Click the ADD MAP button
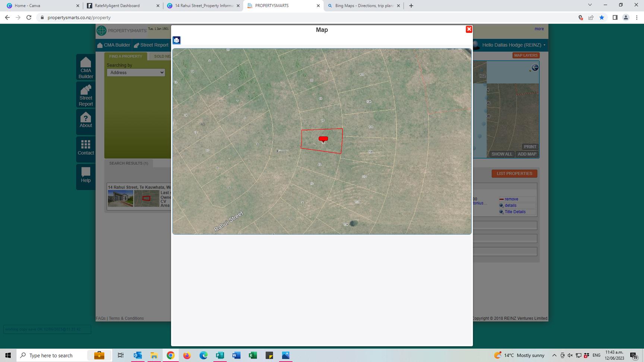Screen dimensions: 644x362 tap(527, 154)
